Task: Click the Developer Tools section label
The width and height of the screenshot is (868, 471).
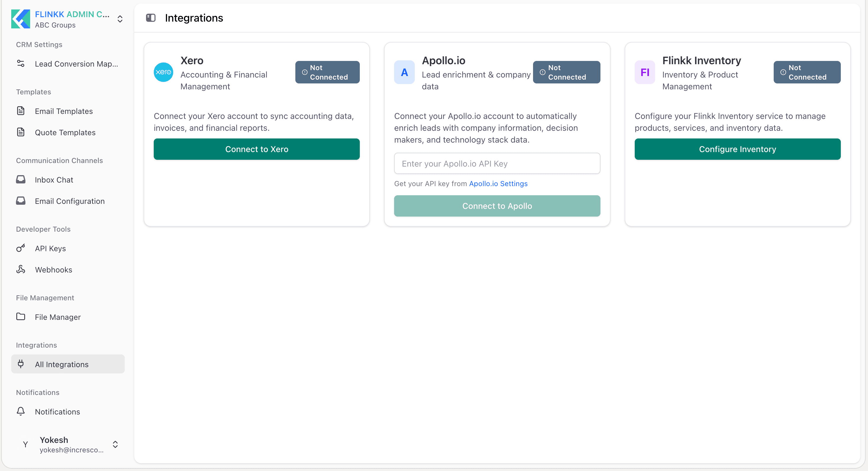Action: pyautogui.click(x=43, y=229)
